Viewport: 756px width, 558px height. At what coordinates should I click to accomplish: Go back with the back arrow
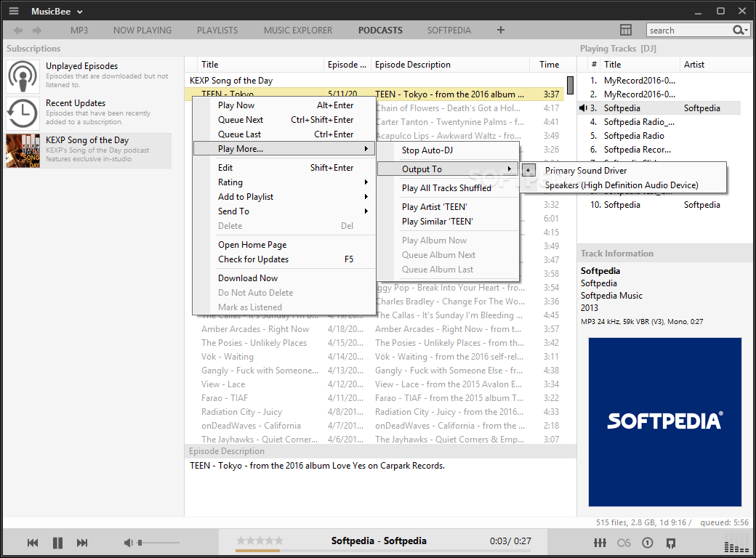pyautogui.click(x=18, y=31)
